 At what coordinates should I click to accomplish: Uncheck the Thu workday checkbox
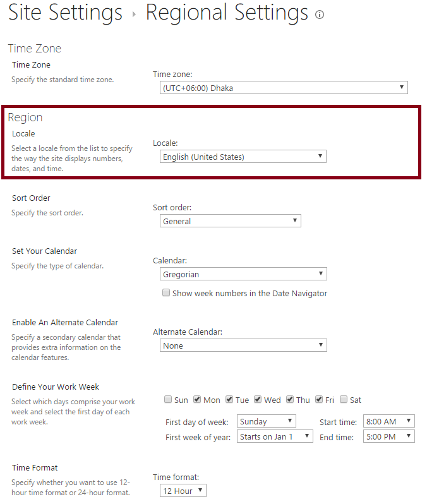point(290,399)
